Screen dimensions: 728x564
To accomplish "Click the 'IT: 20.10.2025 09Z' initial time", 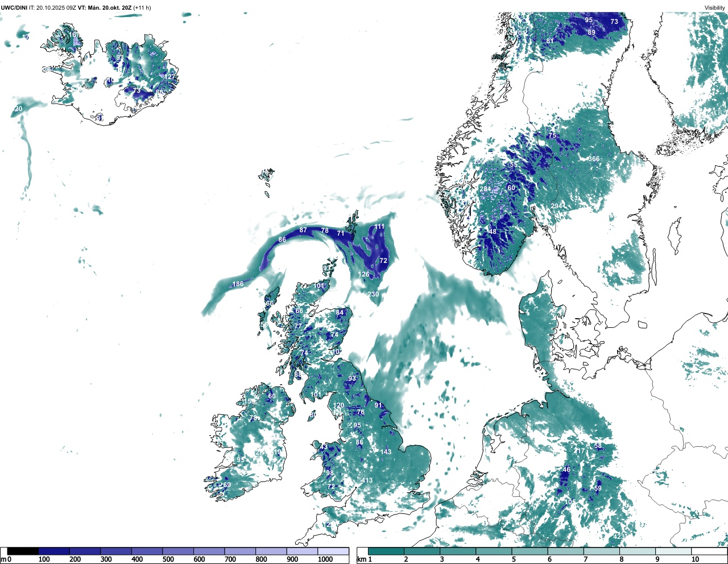I will pyautogui.click(x=52, y=8).
